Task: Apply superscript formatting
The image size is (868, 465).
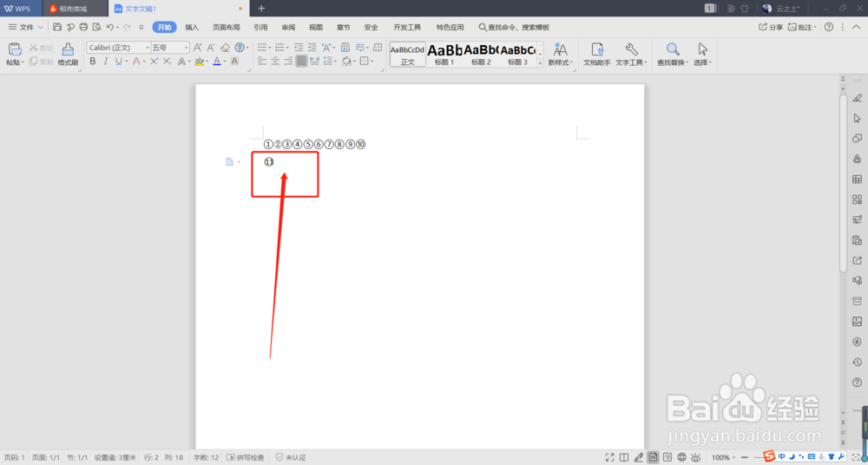Action: pos(155,61)
